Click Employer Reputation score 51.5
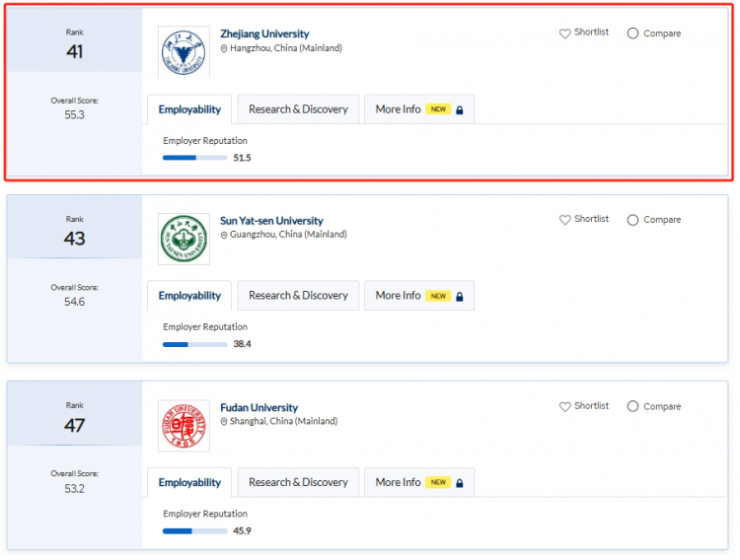The image size is (740, 560). pos(242,158)
